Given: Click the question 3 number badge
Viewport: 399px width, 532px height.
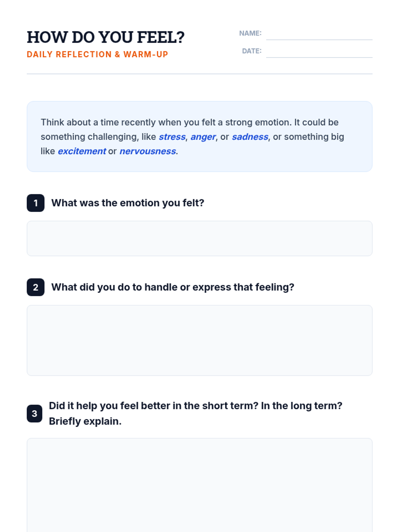Looking at the screenshot, I should 35,414.
